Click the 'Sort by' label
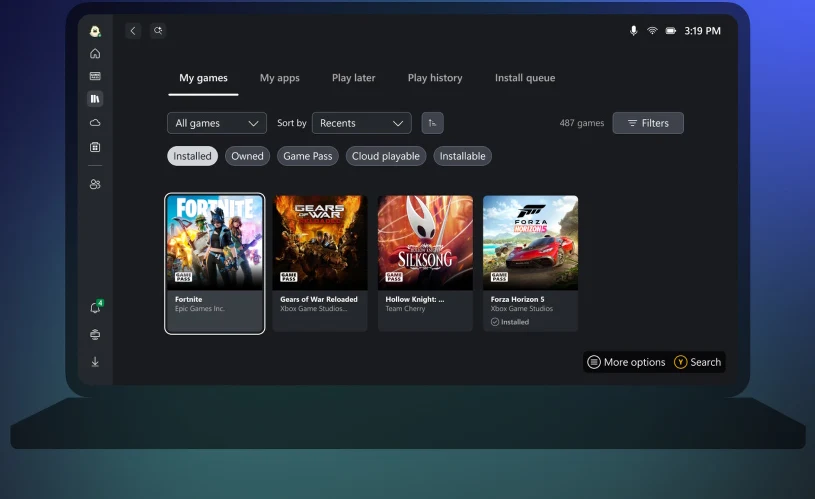815x499 pixels. click(x=292, y=123)
